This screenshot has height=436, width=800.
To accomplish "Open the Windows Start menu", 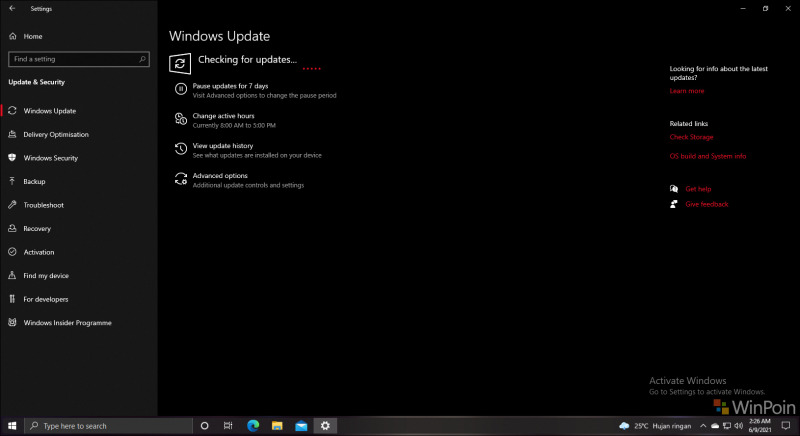I will tap(12, 426).
